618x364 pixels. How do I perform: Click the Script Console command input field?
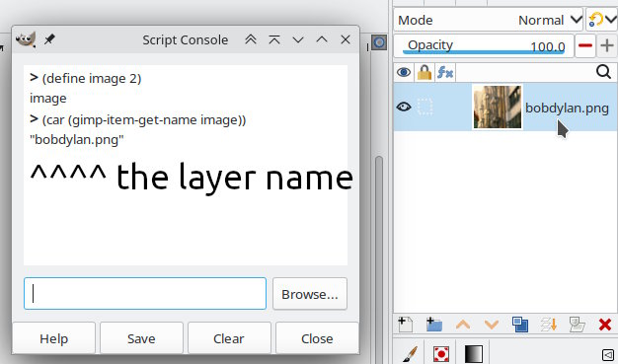click(x=145, y=294)
